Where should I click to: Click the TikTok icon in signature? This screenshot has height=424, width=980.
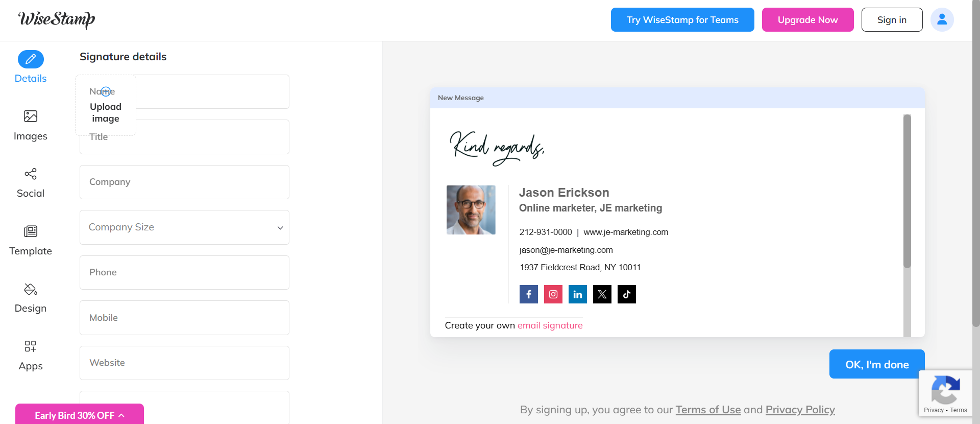tap(626, 294)
